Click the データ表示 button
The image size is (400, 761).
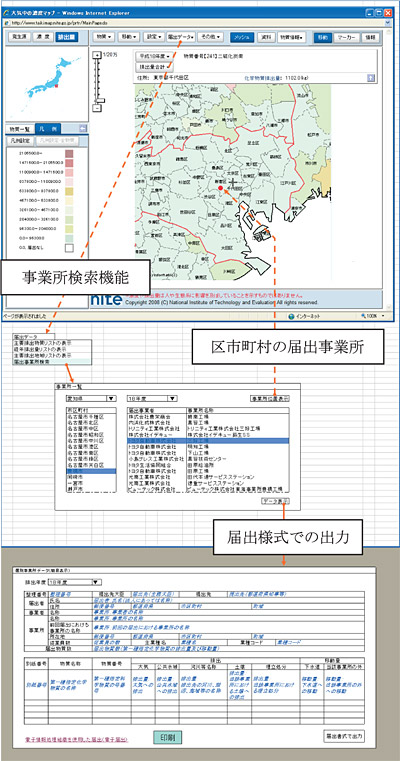pyautogui.click(x=275, y=501)
